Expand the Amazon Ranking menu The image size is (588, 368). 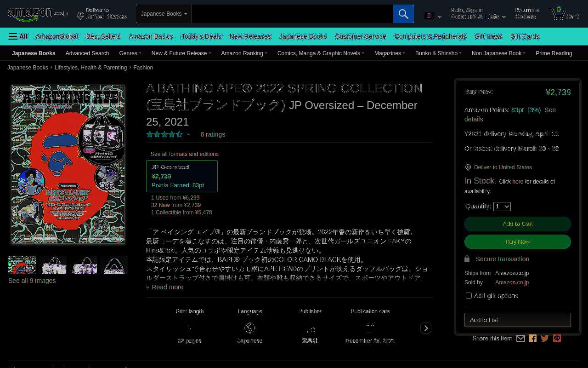(244, 53)
